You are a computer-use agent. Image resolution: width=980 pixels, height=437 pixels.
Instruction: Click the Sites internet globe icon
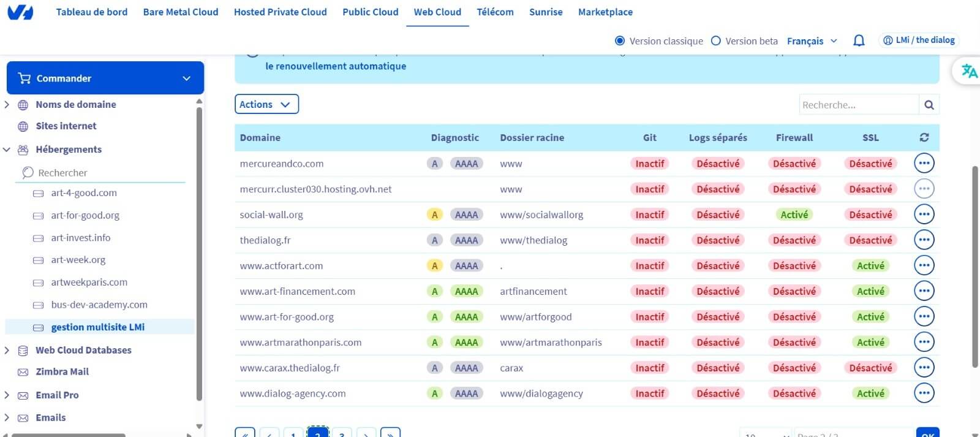click(x=23, y=126)
